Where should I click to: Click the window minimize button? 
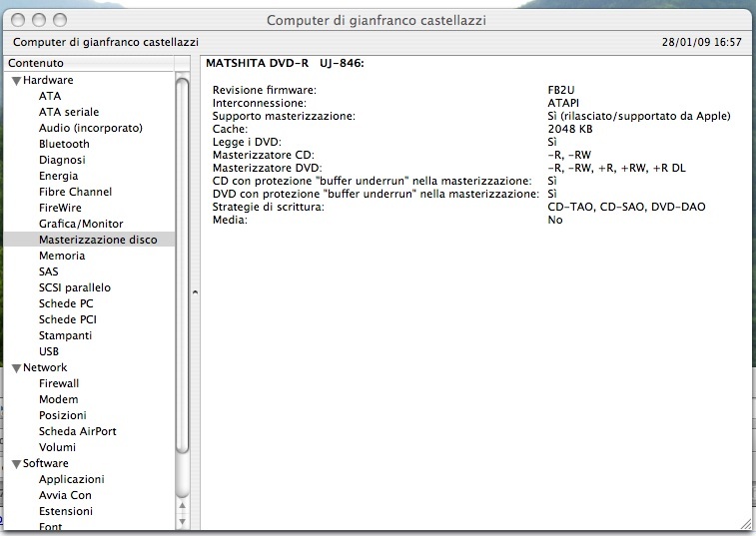click(39, 20)
